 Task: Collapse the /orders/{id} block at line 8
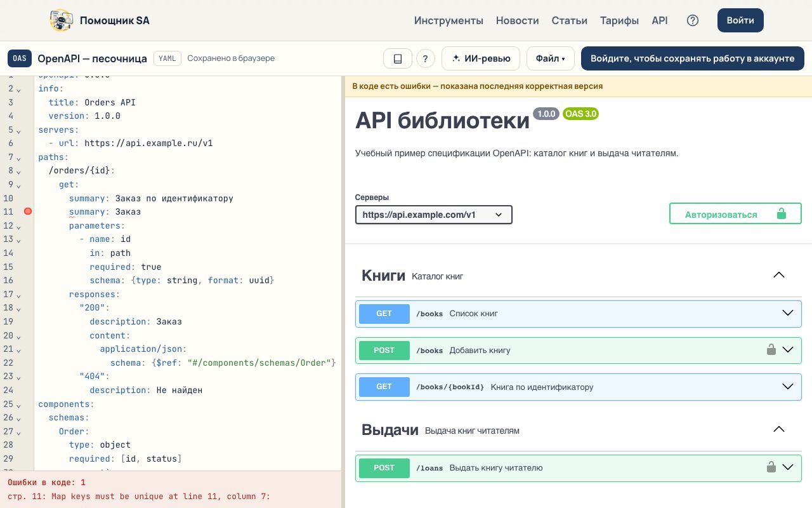coord(18,171)
